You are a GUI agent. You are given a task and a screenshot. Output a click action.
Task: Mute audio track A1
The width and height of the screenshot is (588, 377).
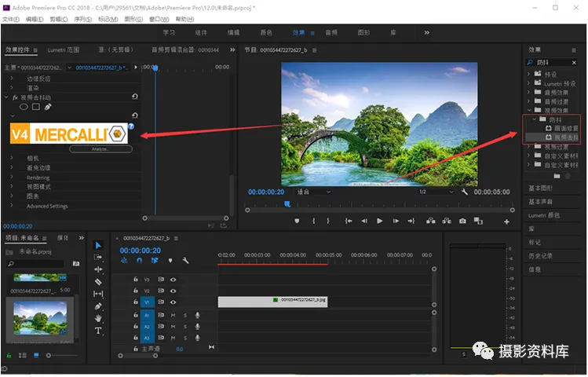tap(173, 315)
